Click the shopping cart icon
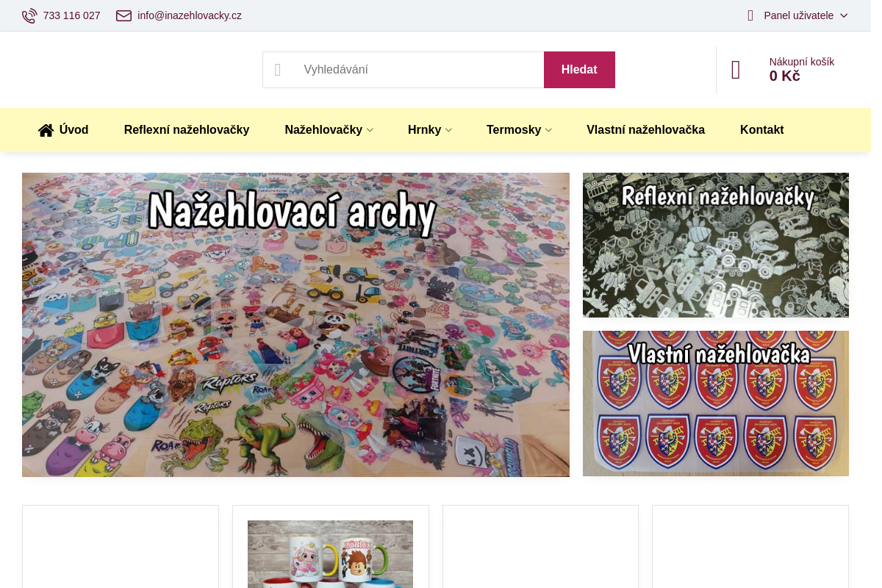Viewport: 882px width, 588px height. point(736,70)
